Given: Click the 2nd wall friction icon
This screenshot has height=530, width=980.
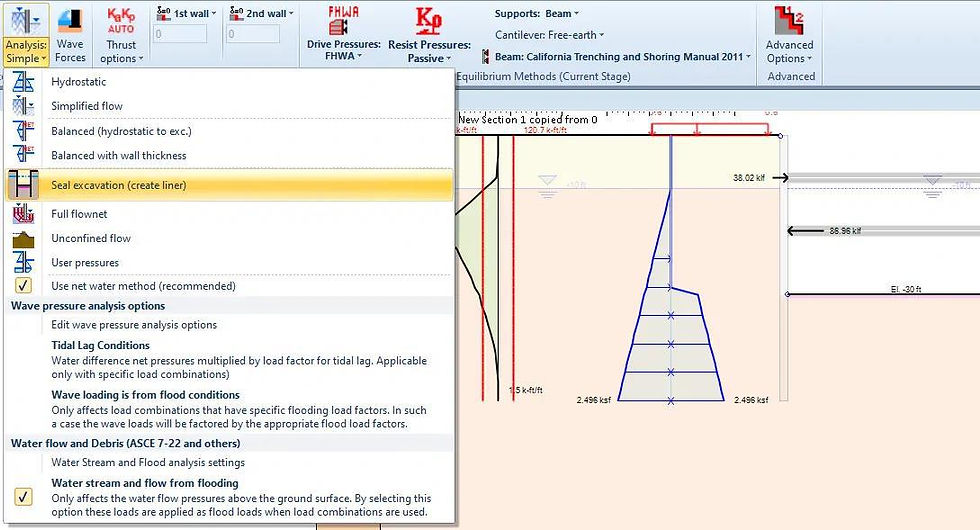Looking at the screenshot, I should pyautogui.click(x=236, y=12).
